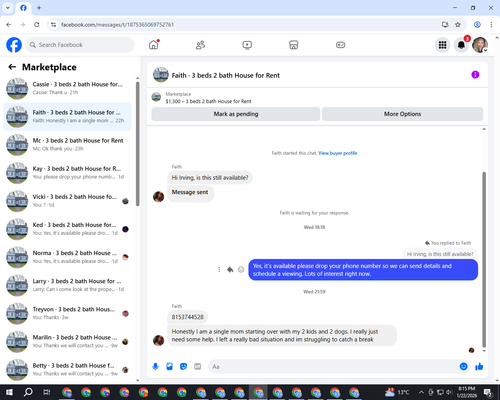The height and width of the screenshot is (400, 500).
Task: Open conversation information purple icon
Action: click(475, 75)
